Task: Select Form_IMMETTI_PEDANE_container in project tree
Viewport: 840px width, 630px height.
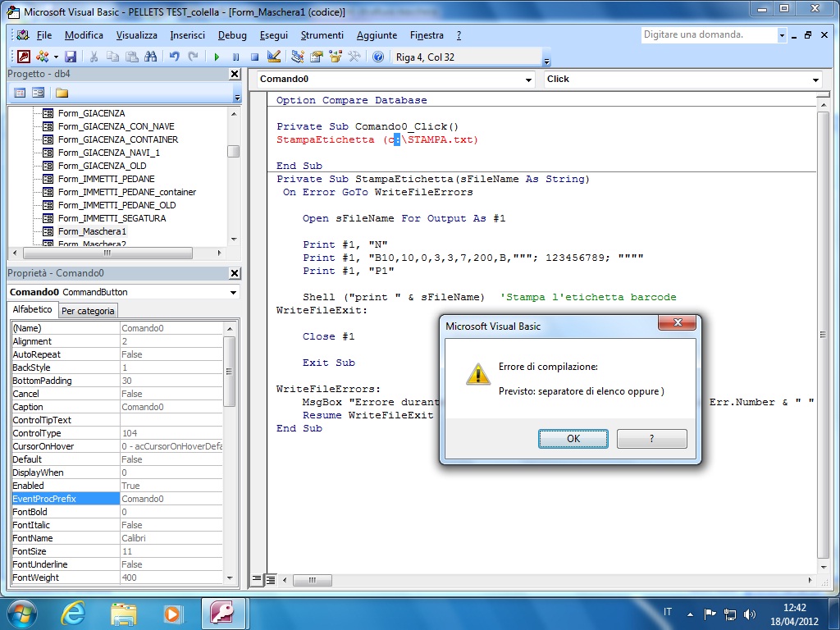Action: click(x=126, y=192)
